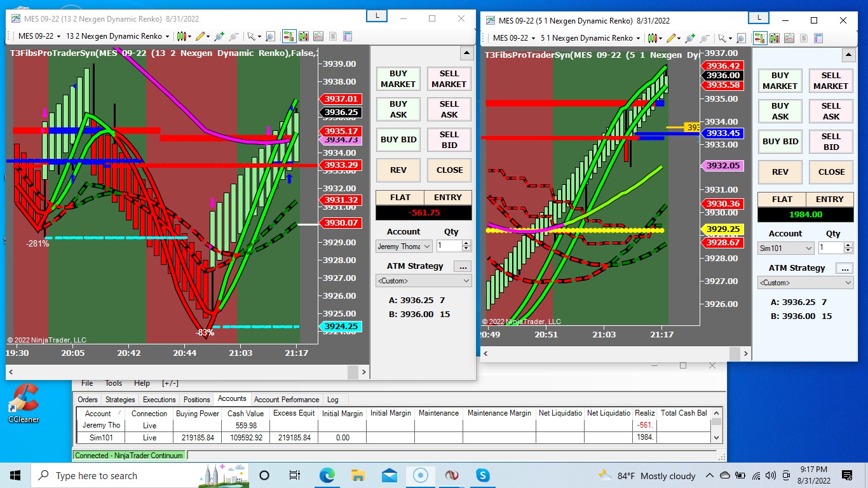Click zoom out icon in 5 1 Renko window
Image resolution: width=868 pixels, height=488 pixels.
(705, 38)
